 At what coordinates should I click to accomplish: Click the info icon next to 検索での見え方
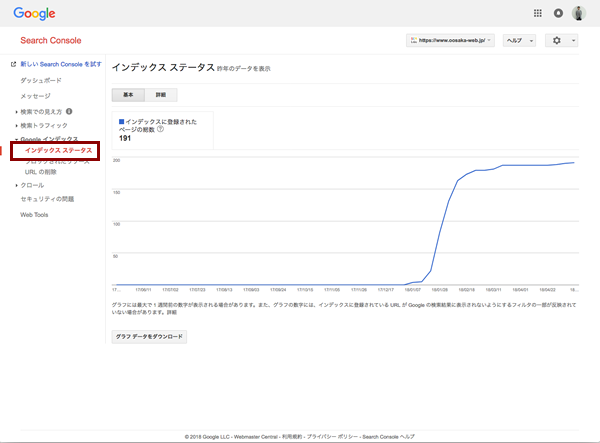69,111
